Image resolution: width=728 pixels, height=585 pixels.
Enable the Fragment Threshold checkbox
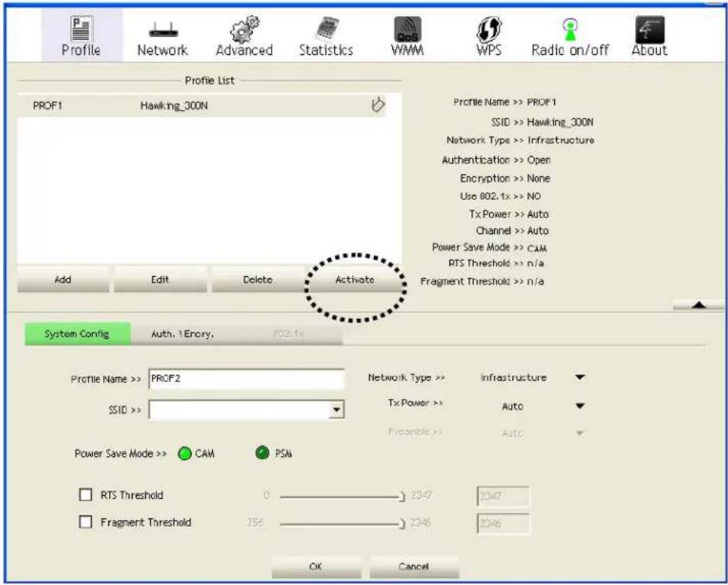[x=85, y=522]
